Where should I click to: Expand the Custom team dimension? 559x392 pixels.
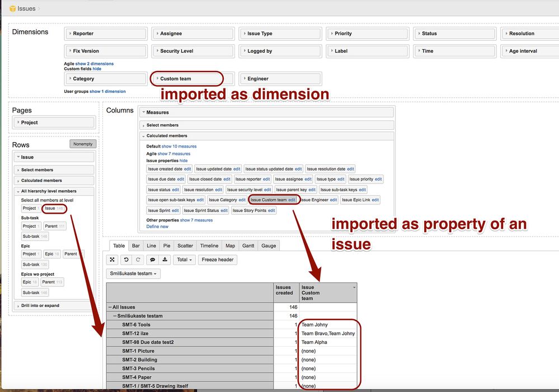point(193,79)
